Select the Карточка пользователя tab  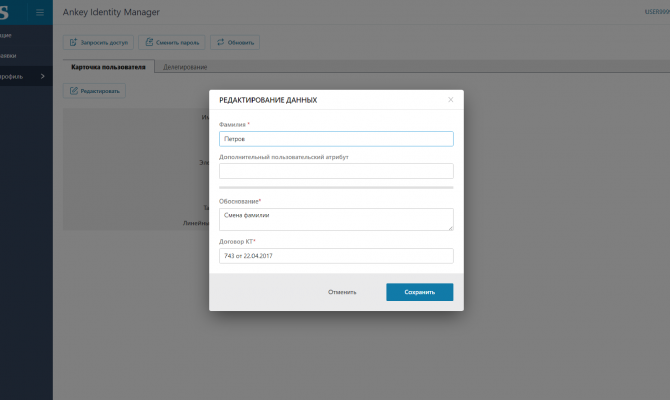107,67
